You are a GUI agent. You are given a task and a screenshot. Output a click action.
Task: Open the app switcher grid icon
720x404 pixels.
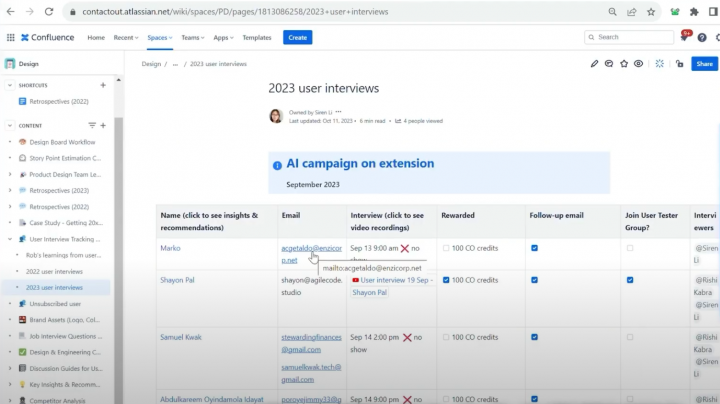pyautogui.click(x=10, y=37)
